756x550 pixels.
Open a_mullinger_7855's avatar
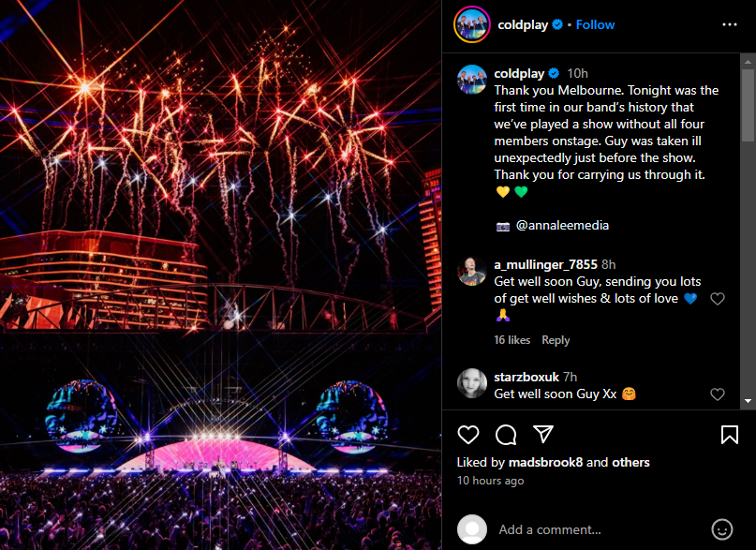coord(471,272)
